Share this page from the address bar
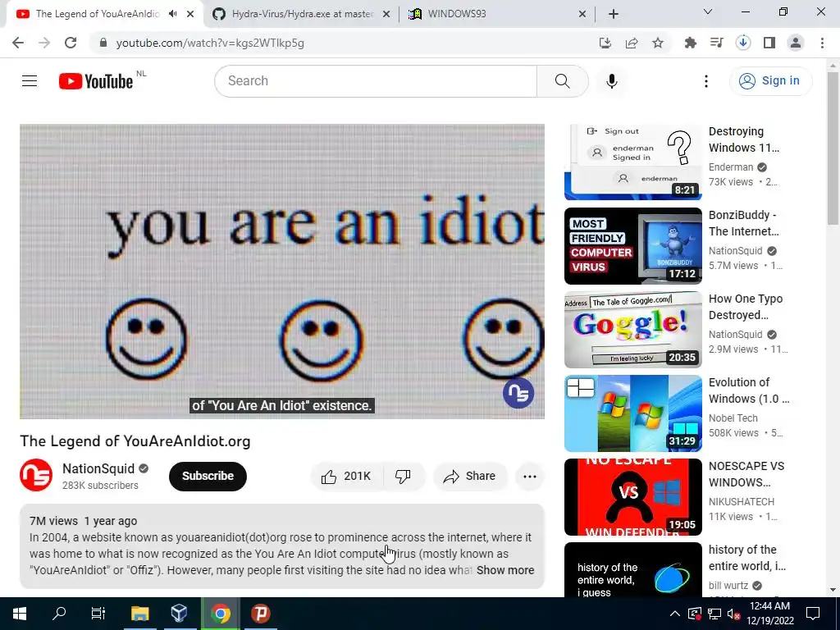This screenshot has height=630, width=840. coord(632,43)
